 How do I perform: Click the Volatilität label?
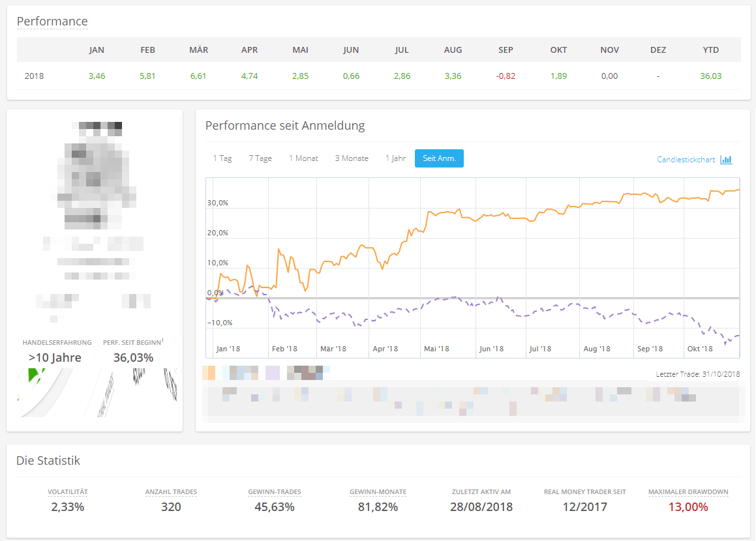coord(67,492)
